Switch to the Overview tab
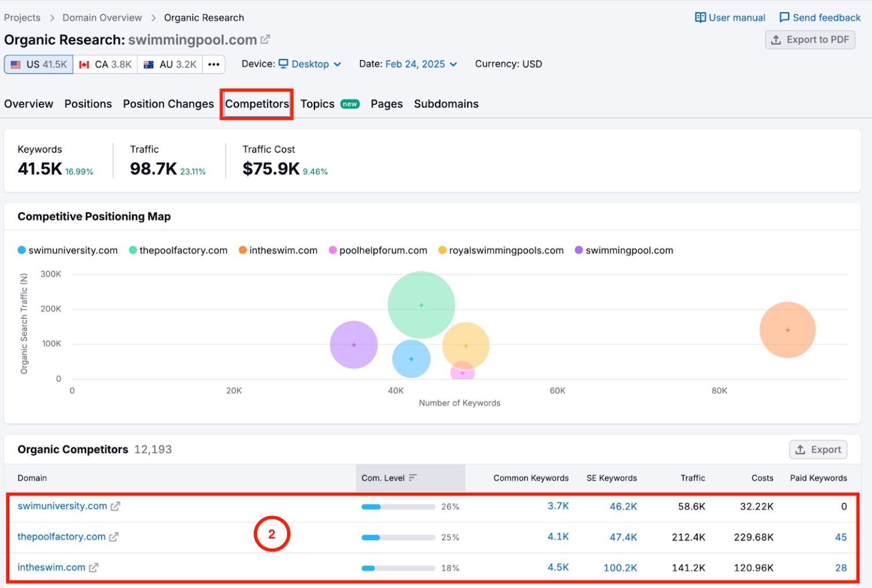This screenshot has width=872, height=588. [28, 104]
